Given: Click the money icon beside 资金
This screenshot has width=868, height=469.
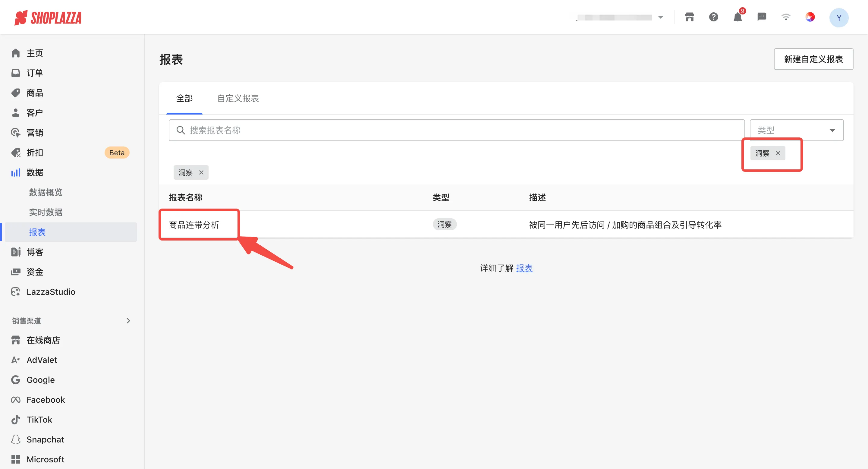Looking at the screenshot, I should (x=15, y=272).
